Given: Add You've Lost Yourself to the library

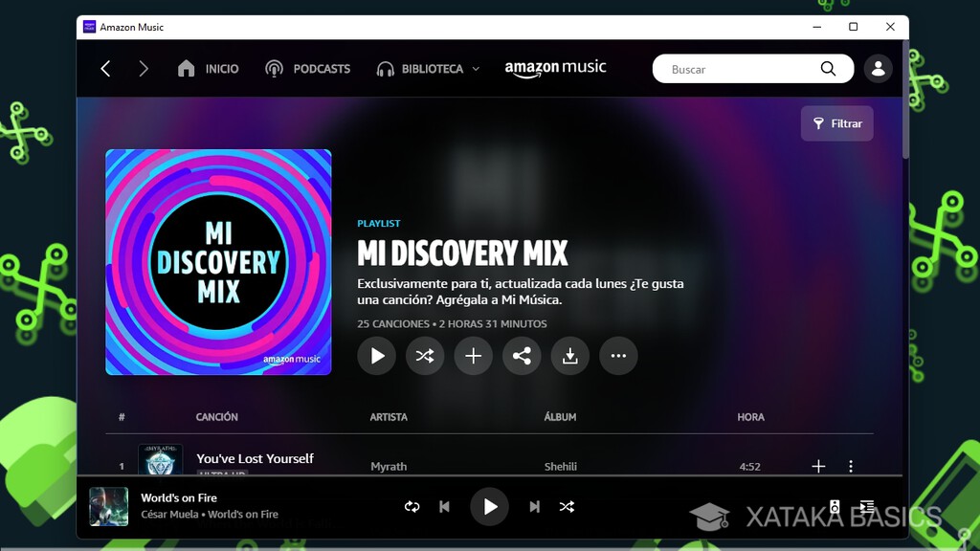Looking at the screenshot, I should 818,466.
